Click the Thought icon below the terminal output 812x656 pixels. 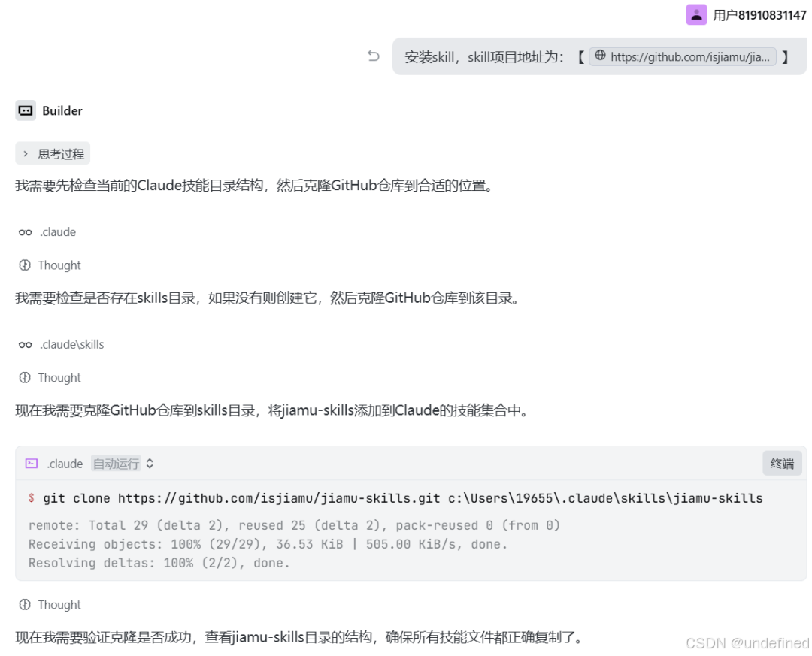(25, 605)
